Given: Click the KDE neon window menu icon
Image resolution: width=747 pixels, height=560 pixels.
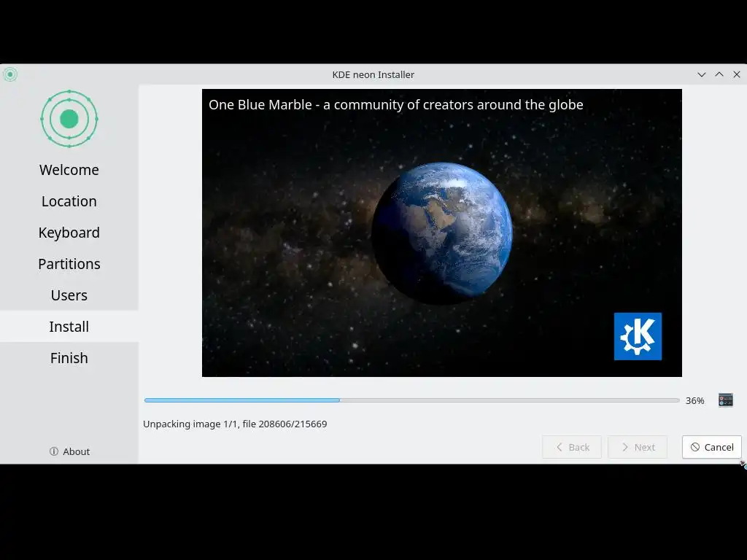Looking at the screenshot, I should [x=10, y=74].
